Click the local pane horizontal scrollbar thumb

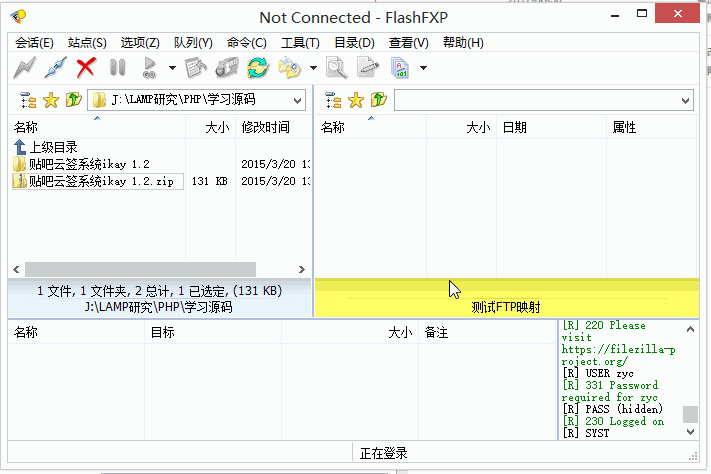coord(140,269)
